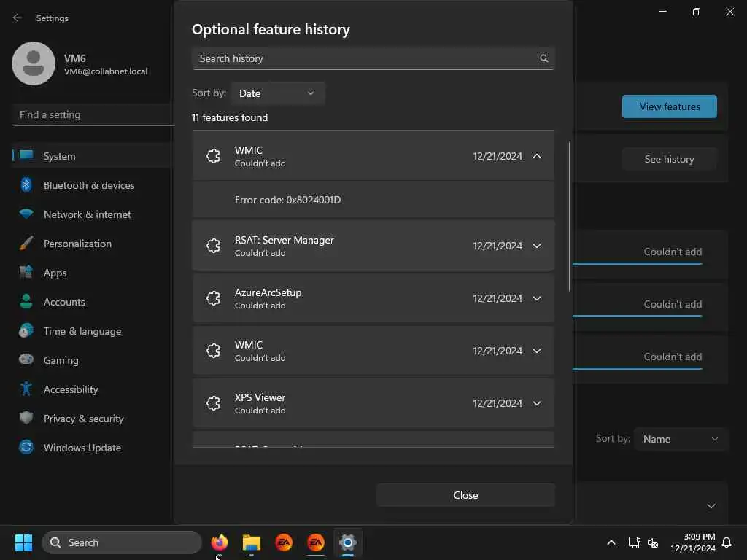The image size is (747, 560).
Task: Click the taskbar clock showing 3:09 PM
Action: (x=693, y=542)
